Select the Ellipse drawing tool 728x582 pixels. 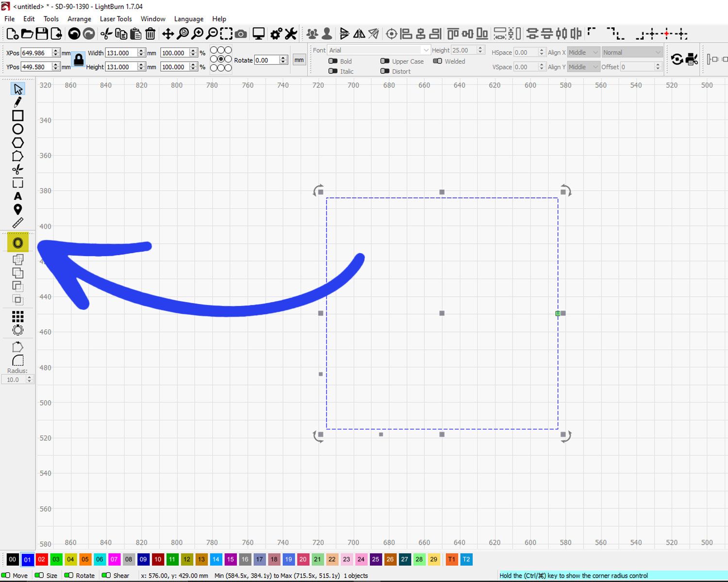17,129
